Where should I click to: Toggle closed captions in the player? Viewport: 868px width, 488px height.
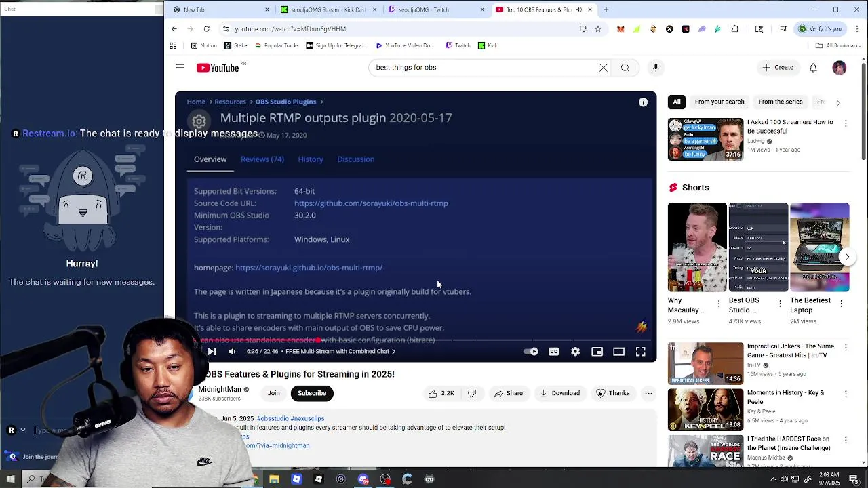(x=553, y=352)
